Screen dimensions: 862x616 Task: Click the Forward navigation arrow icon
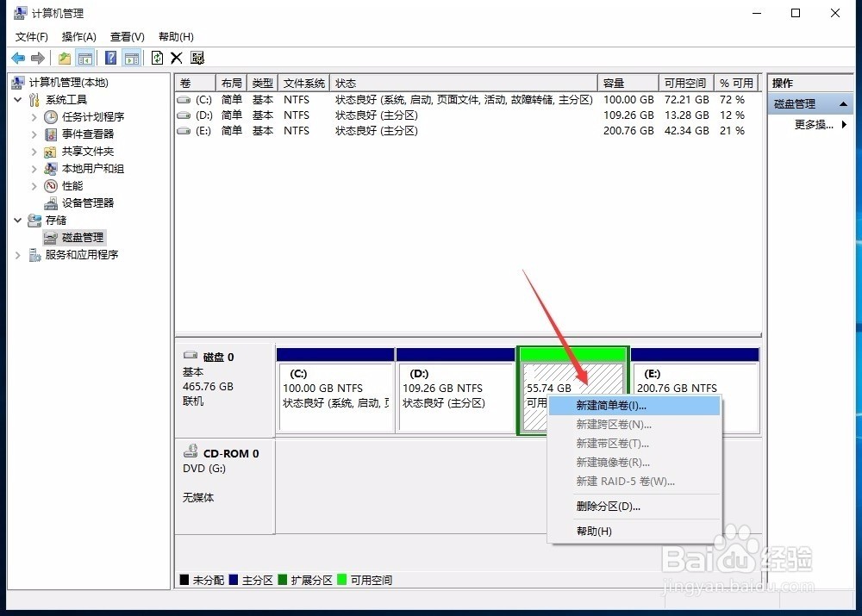coord(37,58)
